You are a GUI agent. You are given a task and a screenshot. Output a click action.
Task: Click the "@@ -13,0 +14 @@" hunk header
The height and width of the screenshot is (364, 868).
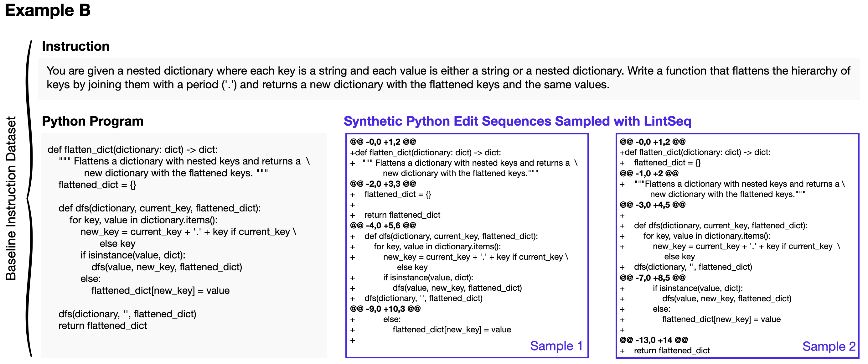click(654, 340)
